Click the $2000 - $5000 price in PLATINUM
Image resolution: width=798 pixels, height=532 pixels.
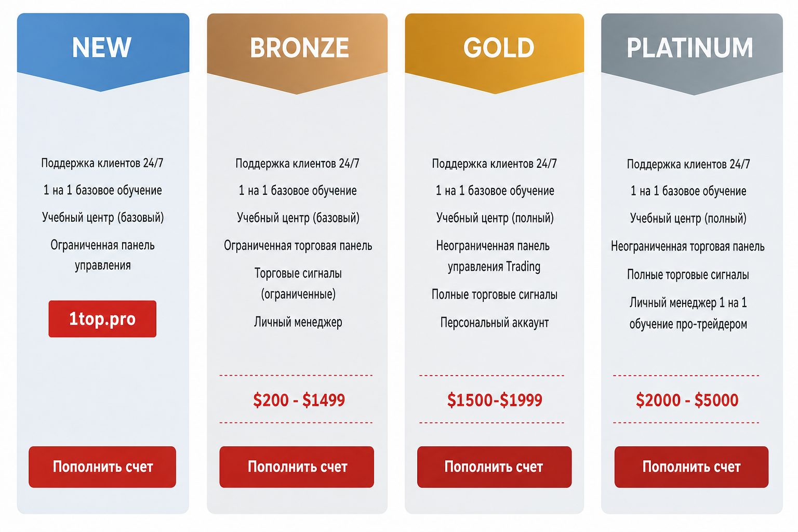[687, 400]
